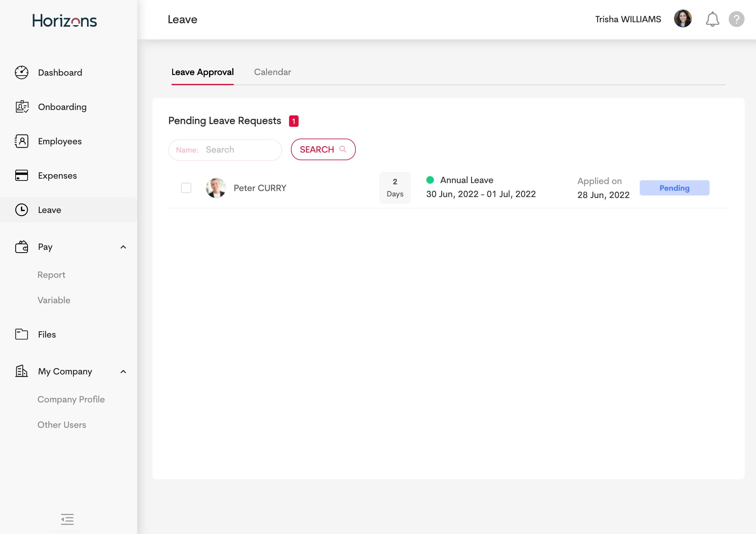
Task: Collapse the sidebar menu icon
Action: point(67,519)
